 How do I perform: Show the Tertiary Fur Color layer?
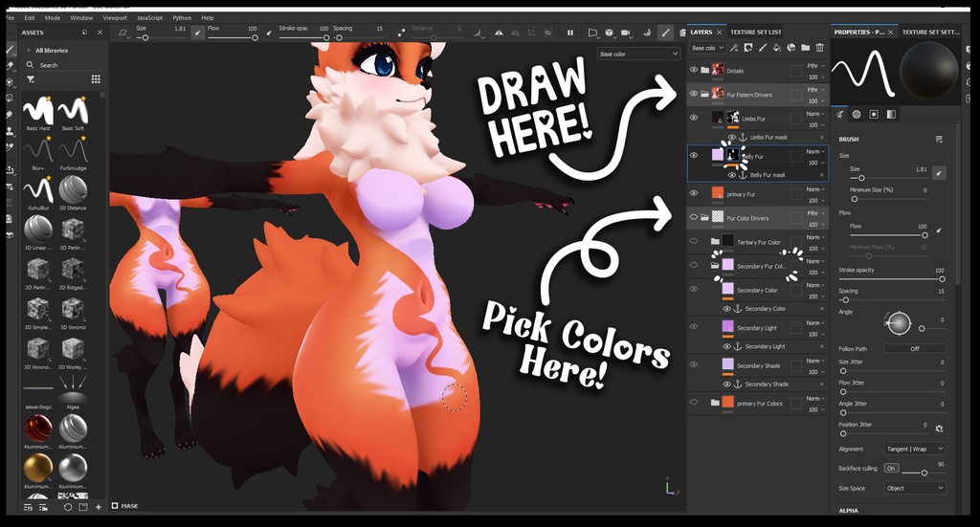click(x=694, y=241)
